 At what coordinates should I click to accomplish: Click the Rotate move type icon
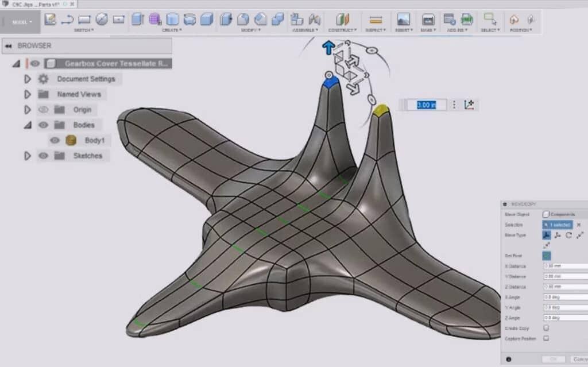click(x=568, y=235)
